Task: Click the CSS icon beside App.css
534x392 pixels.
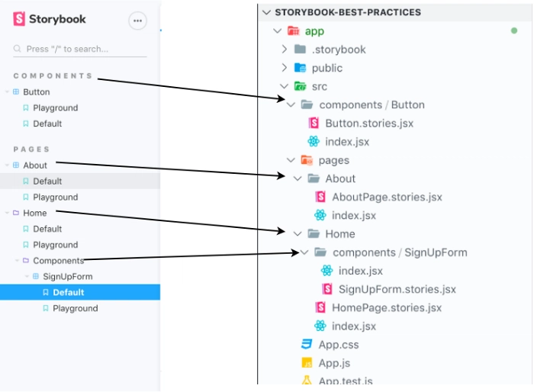Action: click(307, 344)
